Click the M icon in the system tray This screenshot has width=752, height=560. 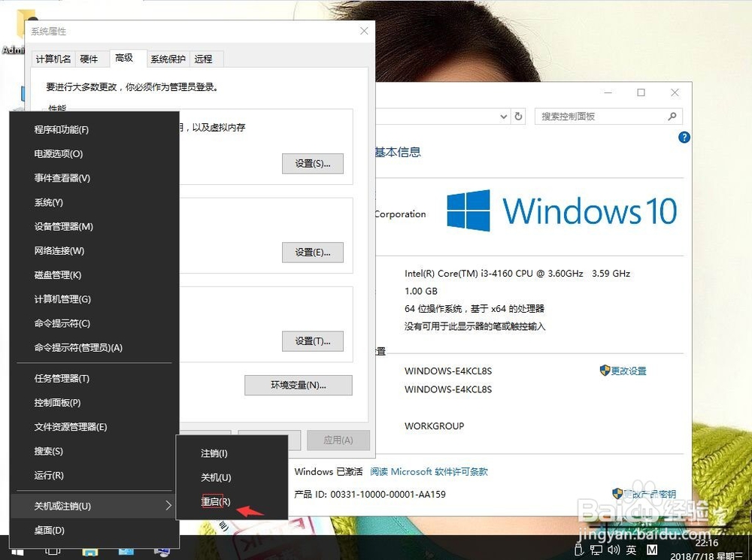(x=653, y=549)
